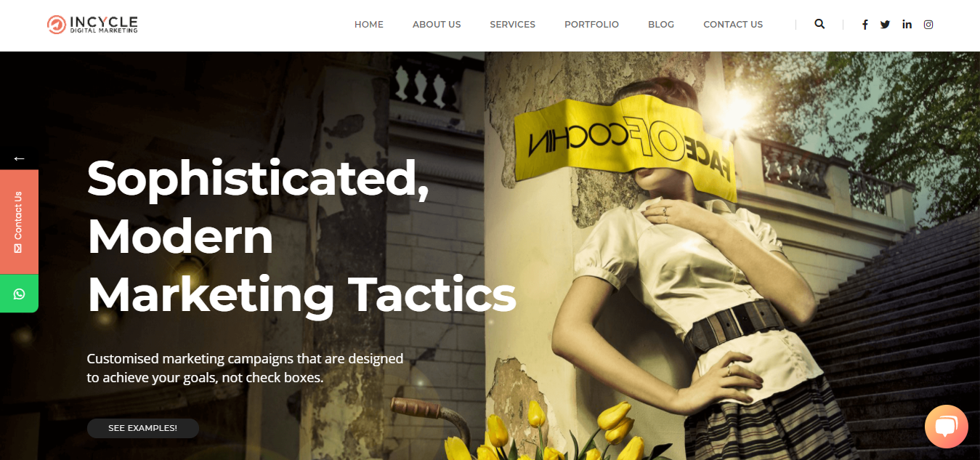Open the Portfolio menu item

pyautogui.click(x=591, y=25)
